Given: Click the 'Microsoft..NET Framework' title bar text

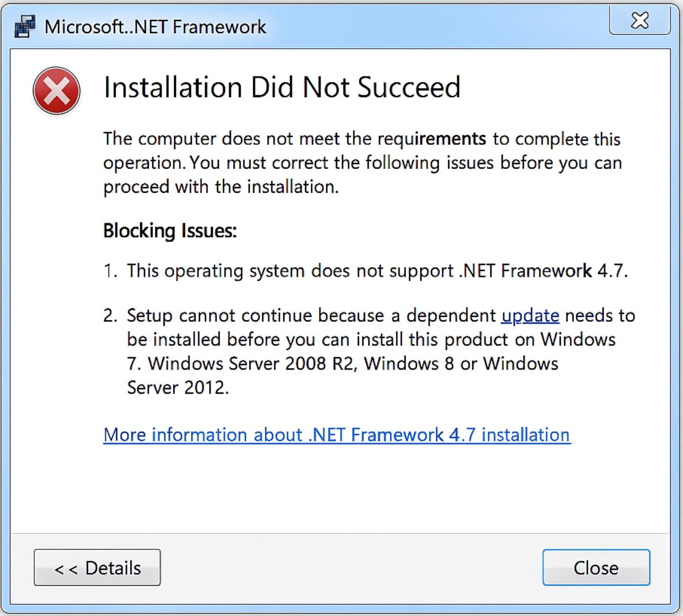Looking at the screenshot, I should pos(155,27).
